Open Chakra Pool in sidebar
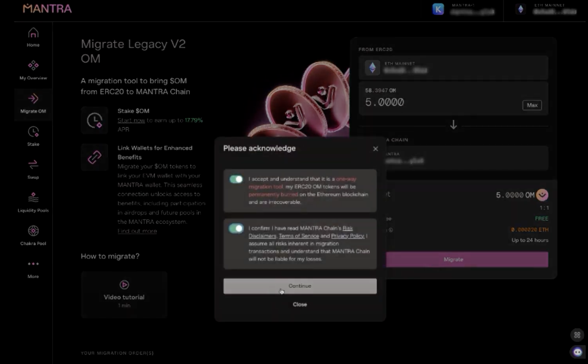 pos(33,235)
